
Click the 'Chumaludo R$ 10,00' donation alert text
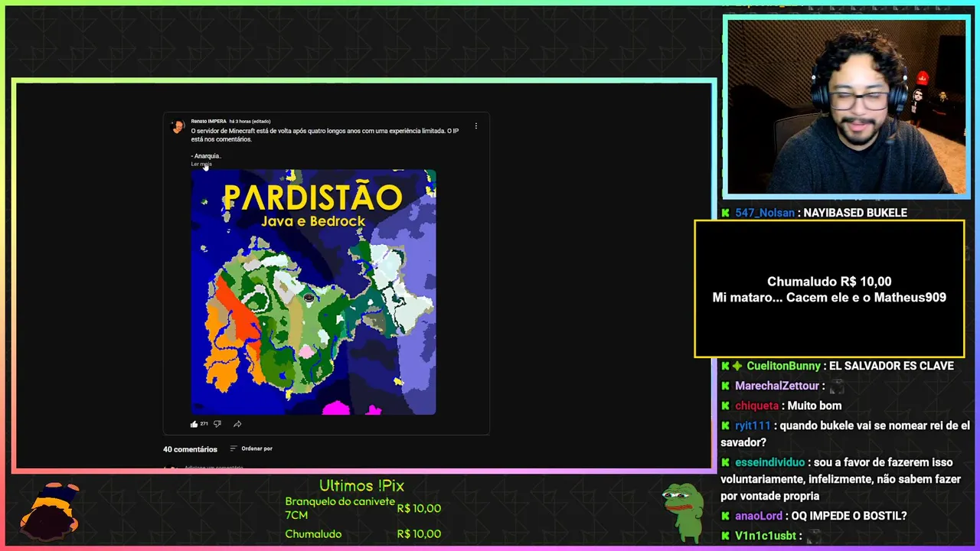point(829,282)
